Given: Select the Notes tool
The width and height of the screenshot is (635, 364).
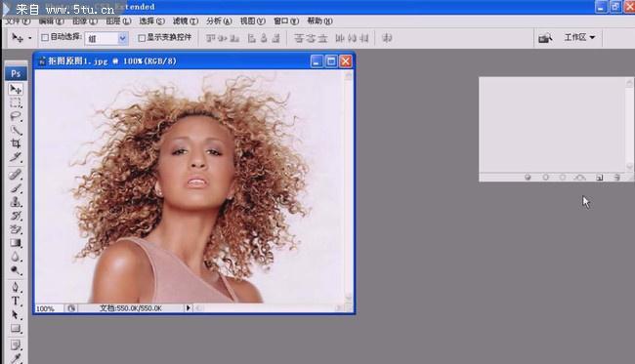Looking at the screenshot, I should (x=16, y=345).
